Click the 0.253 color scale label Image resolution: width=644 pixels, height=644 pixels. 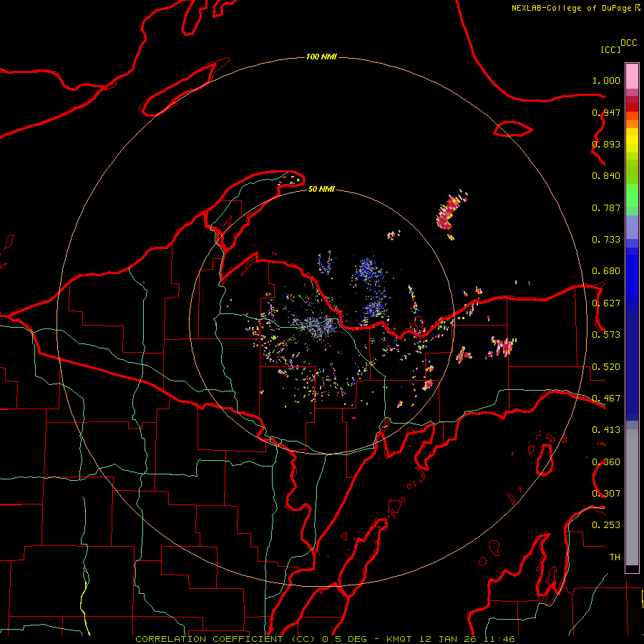pos(606,525)
